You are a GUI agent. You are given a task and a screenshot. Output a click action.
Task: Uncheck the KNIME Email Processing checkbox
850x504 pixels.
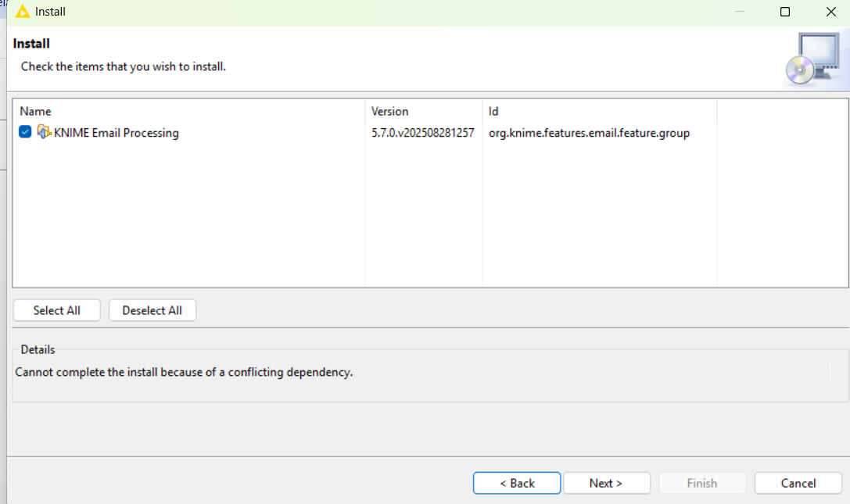25,132
